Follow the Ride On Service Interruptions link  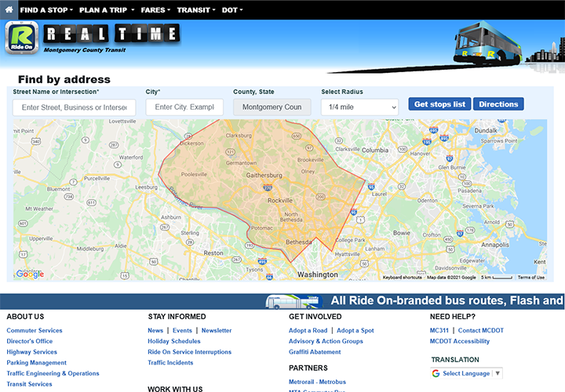pyautogui.click(x=189, y=352)
